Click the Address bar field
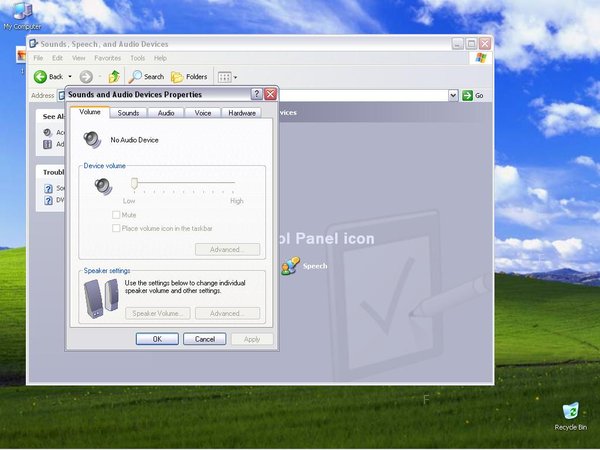Image resolution: width=600 pixels, height=450 pixels. (x=363, y=96)
